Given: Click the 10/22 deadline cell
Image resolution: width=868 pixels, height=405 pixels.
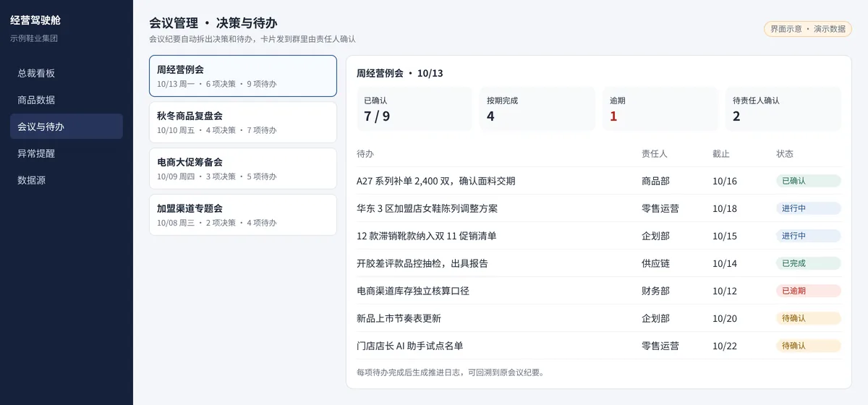Looking at the screenshot, I should tap(725, 346).
